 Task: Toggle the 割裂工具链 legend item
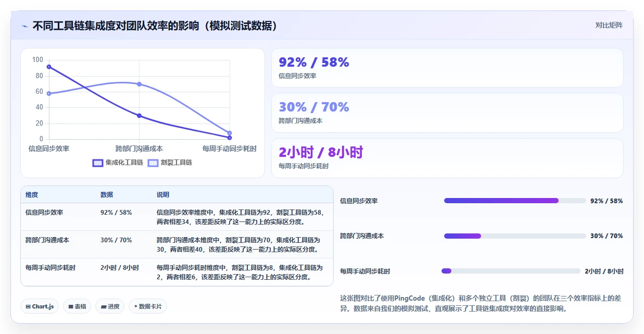[170, 163]
